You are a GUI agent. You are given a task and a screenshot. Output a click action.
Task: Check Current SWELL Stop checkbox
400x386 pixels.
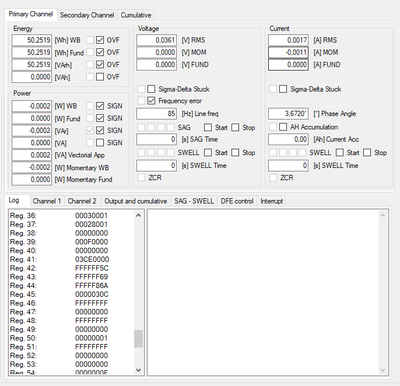click(367, 153)
